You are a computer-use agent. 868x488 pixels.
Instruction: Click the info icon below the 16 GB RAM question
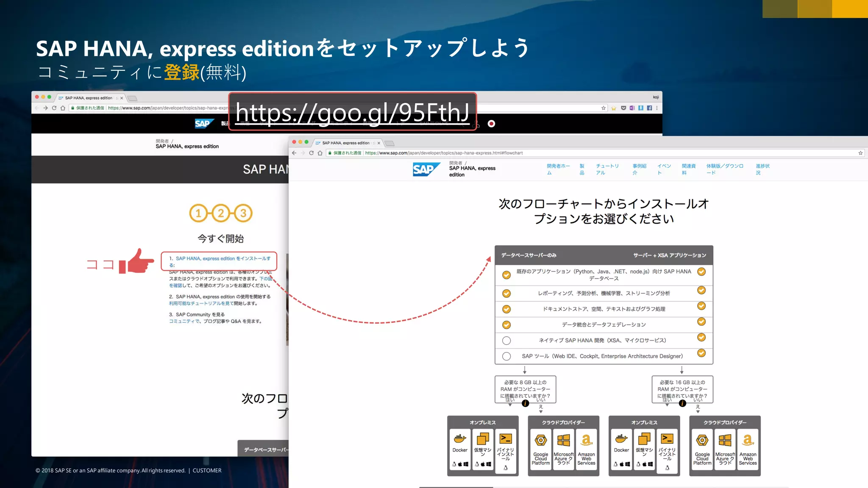point(682,403)
